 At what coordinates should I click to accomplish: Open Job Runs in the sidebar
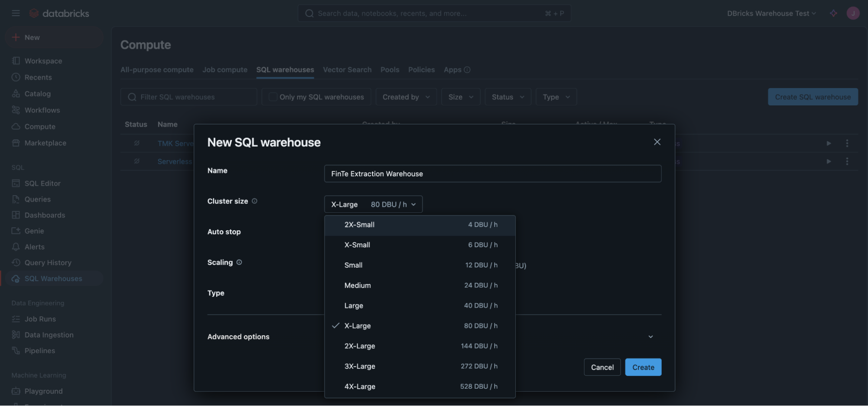[54, 319]
